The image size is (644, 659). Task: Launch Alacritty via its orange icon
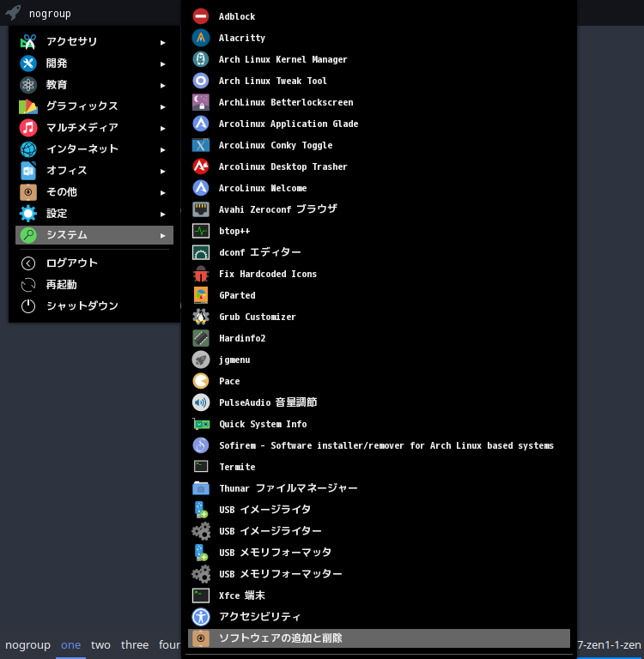pyautogui.click(x=201, y=38)
